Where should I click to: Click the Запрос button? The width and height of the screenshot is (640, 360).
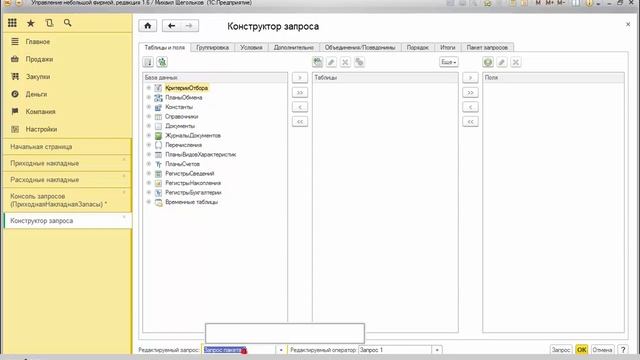pyautogui.click(x=561, y=350)
